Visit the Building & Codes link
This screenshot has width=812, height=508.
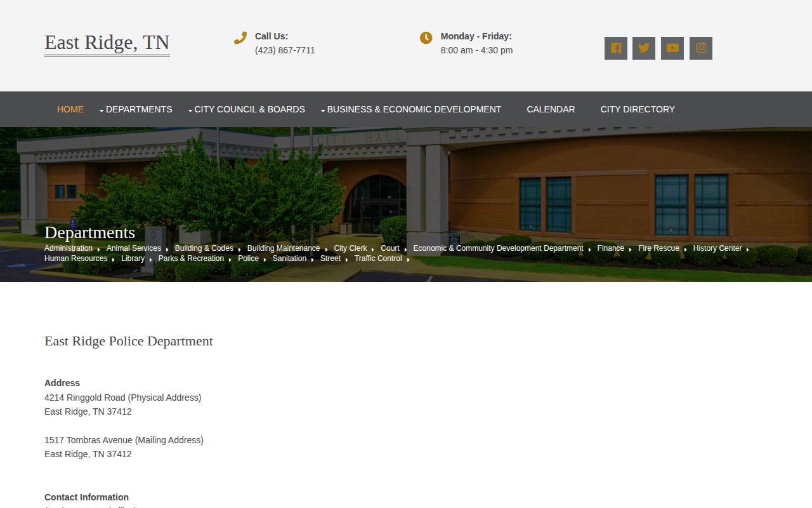[204, 248]
